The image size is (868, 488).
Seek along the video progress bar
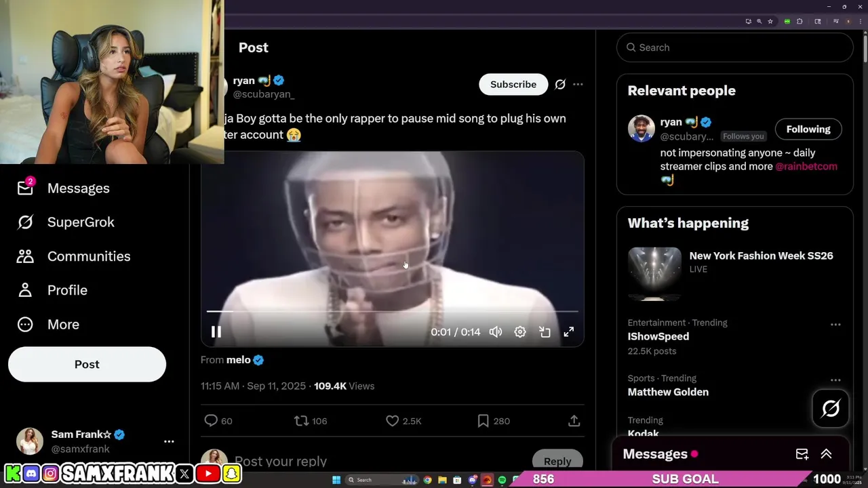point(393,311)
